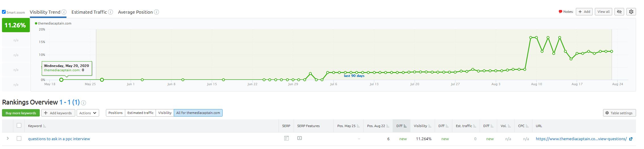Open chart settings gear icon
Viewport: 644px width, 149px height.
click(631, 12)
